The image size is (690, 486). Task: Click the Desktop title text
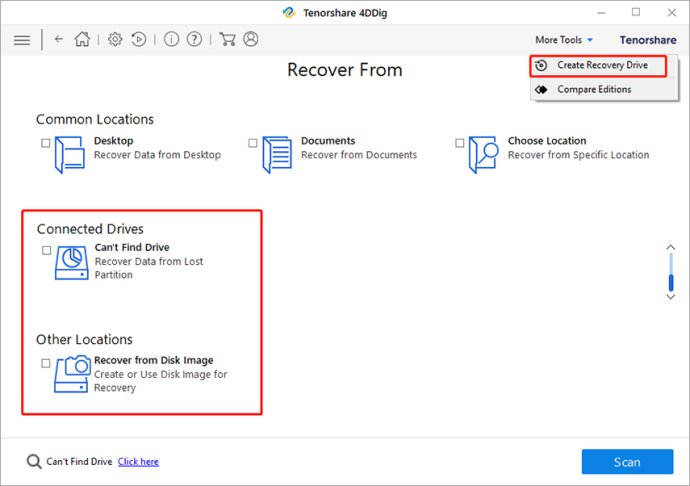114,141
